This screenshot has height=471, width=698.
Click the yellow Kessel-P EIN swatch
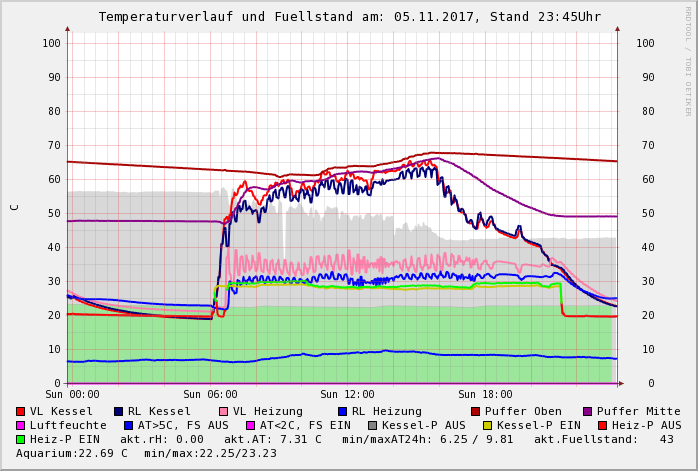click(x=487, y=425)
